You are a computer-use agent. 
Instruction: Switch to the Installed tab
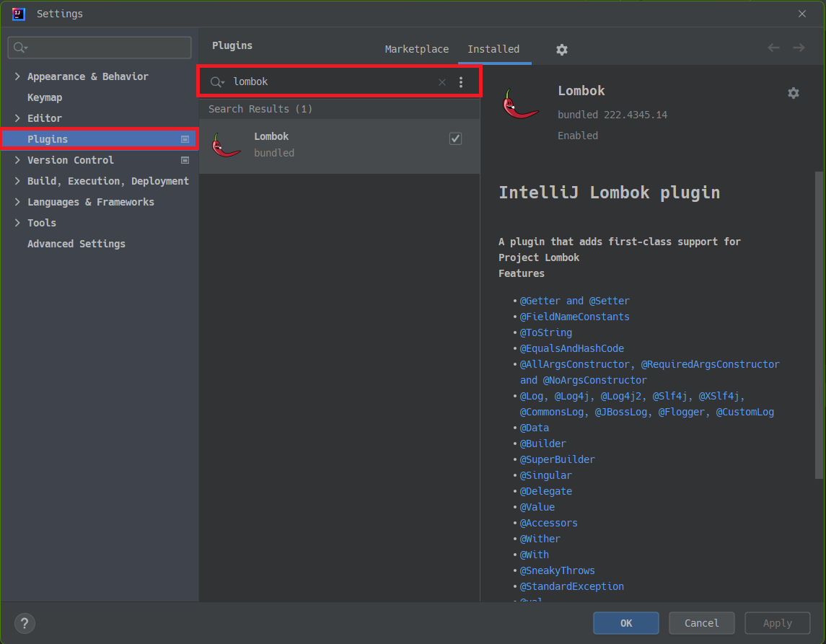(x=493, y=49)
